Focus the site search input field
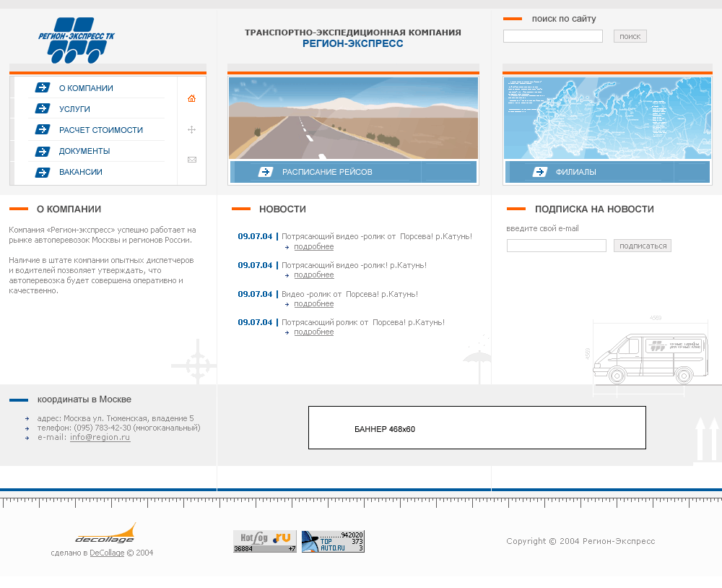 553,36
